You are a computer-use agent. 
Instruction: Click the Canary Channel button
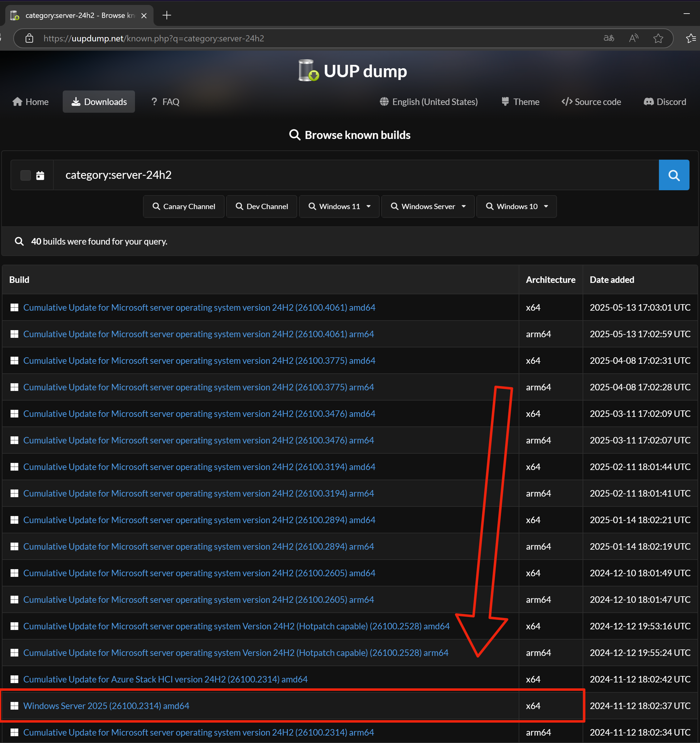pyautogui.click(x=183, y=206)
